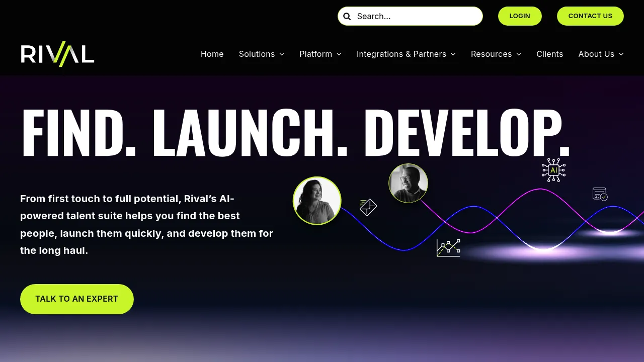Screen dimensions: 644x362
Task: Expand the Platform dropdown chevron
Action: tap(339, 54)
